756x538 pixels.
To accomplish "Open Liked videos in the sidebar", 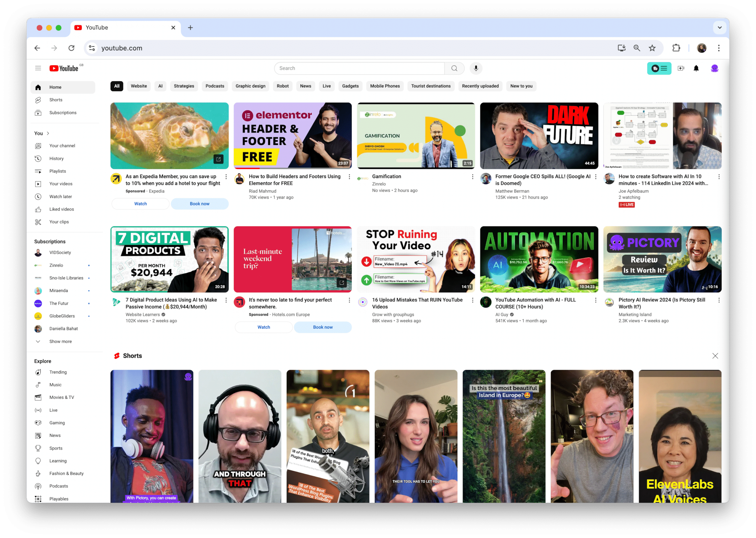I will tap(63, 209).
